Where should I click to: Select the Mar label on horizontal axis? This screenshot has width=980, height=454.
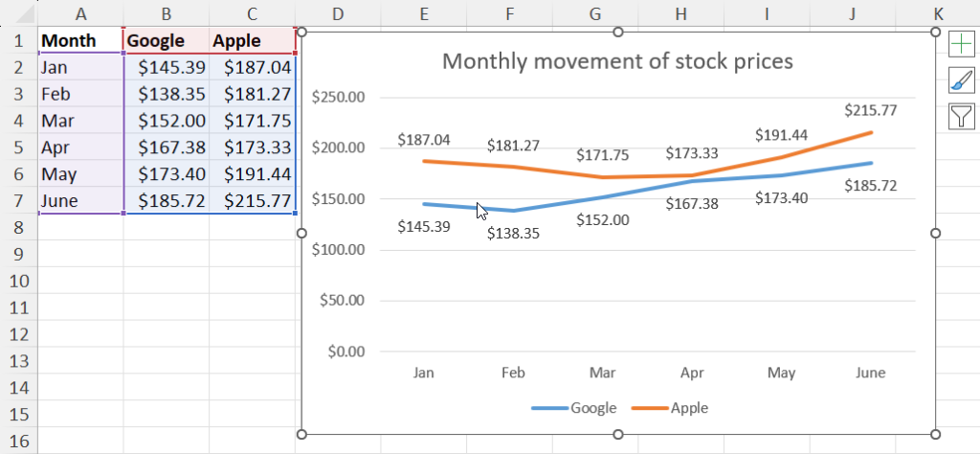603,374
